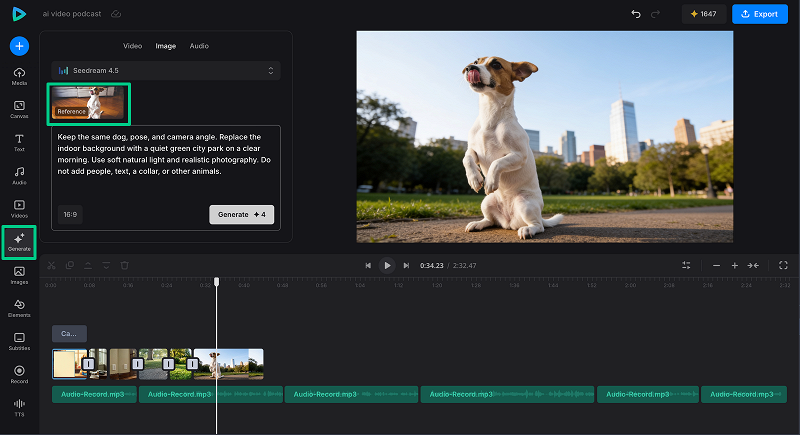The height and width of the screenshot is (435, 800).
Task: Open the Subtitles panel in sidebar
Action: point(19,342)
